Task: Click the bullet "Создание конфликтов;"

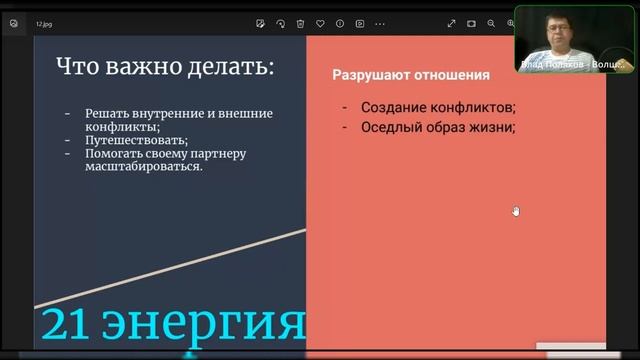Action: pyautogui.click(x=438, y=107)
